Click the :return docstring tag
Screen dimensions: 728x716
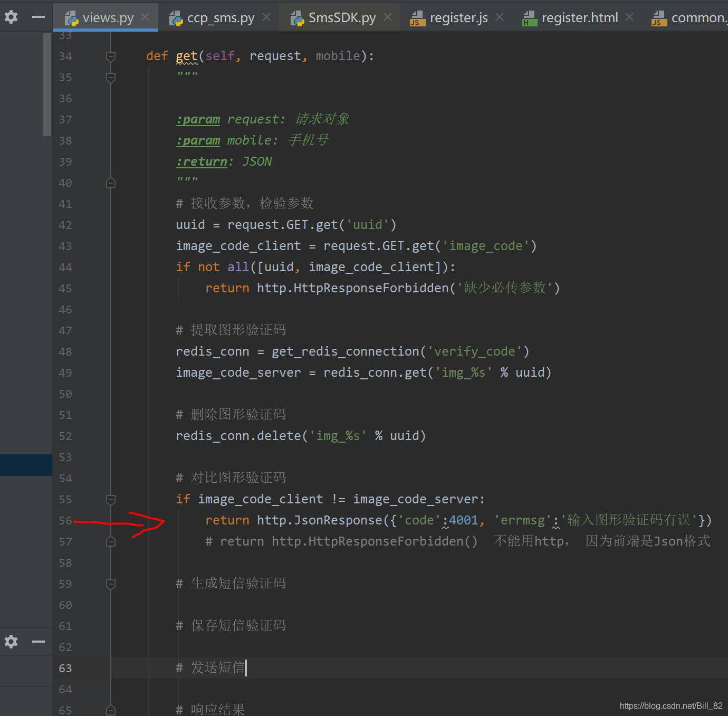pyautogui.click(x=202, y=161)
